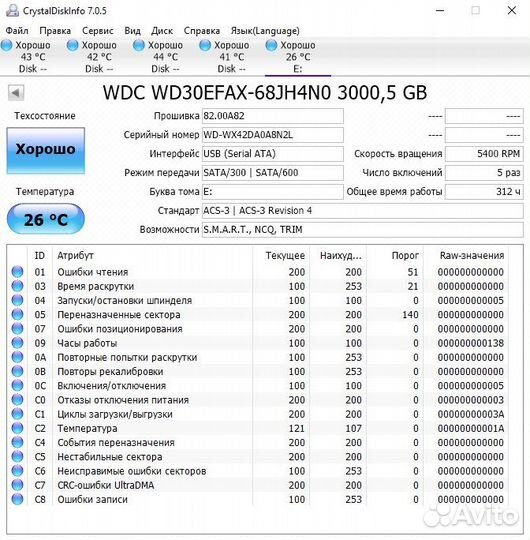Click the features field S.M.A.R.T., NCQ, TRIM
Screen dimensions: 530x540
pyautogui.click(x=362, y=230)
